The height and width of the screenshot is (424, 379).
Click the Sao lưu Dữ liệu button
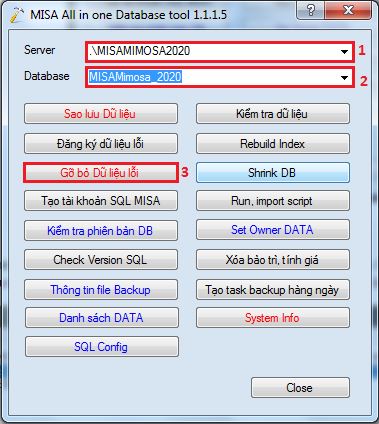pyautogui.click(x=101, y=114)
